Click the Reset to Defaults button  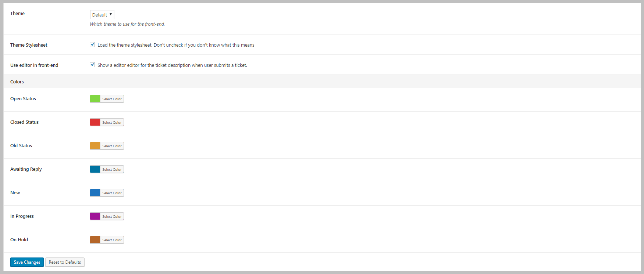[65, 262]
